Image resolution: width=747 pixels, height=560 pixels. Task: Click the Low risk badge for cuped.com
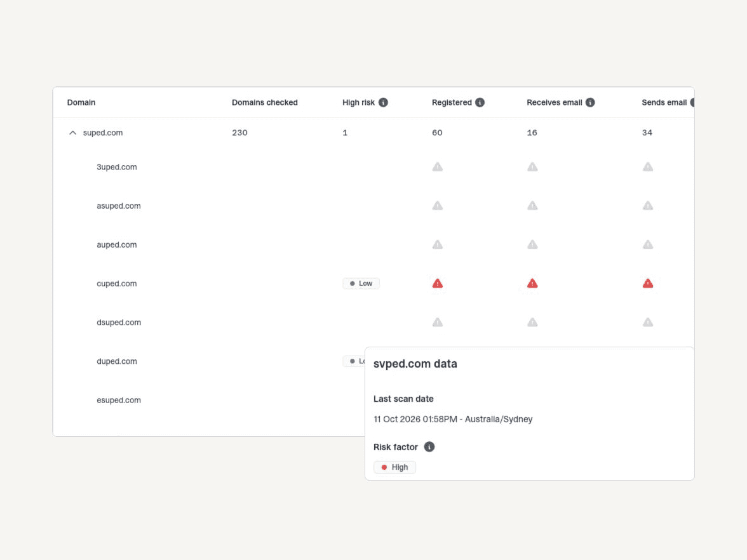coord(361,283)
